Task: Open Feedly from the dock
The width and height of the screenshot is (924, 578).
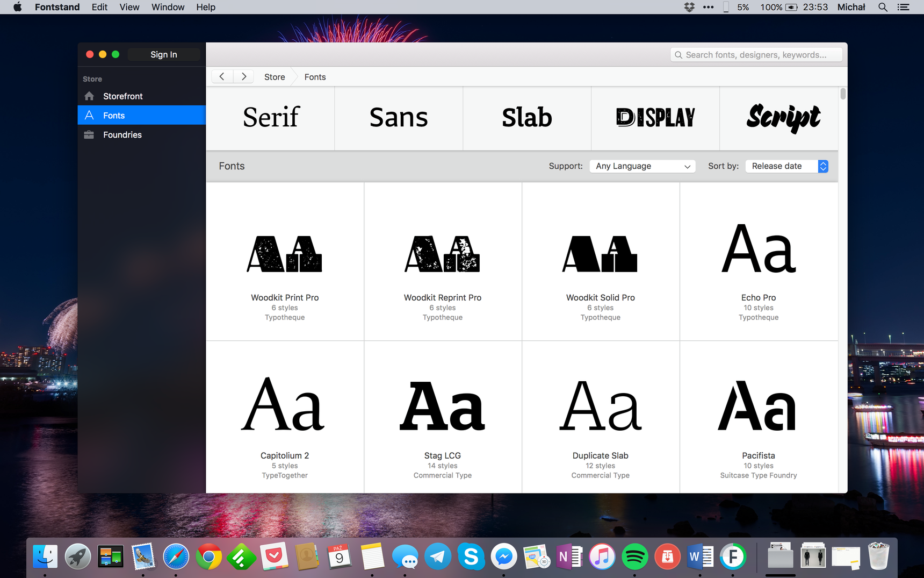Action: (241, 556)
